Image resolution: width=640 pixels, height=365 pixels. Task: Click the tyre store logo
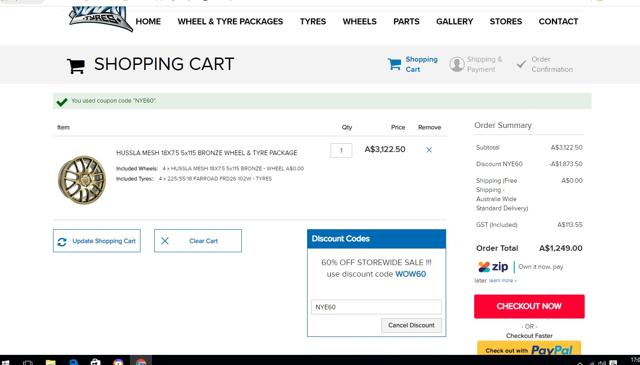100,18
